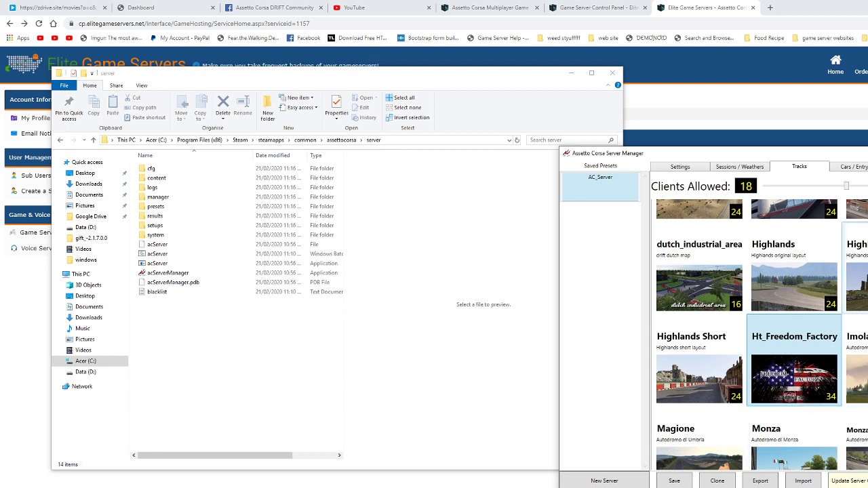Image resolution: width=868 pixels, height=488 pixels.
Task: Select the blacklist text document
Action: (157, 291)
